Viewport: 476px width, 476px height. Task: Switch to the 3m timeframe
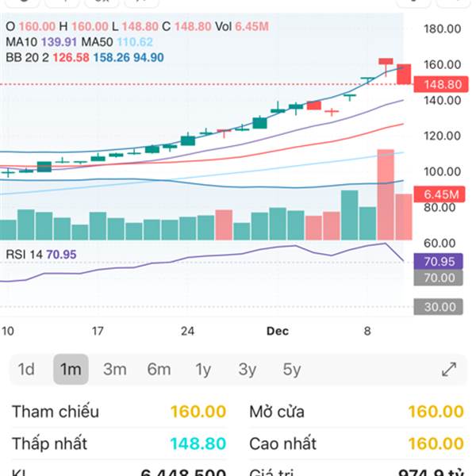point(115,369)
